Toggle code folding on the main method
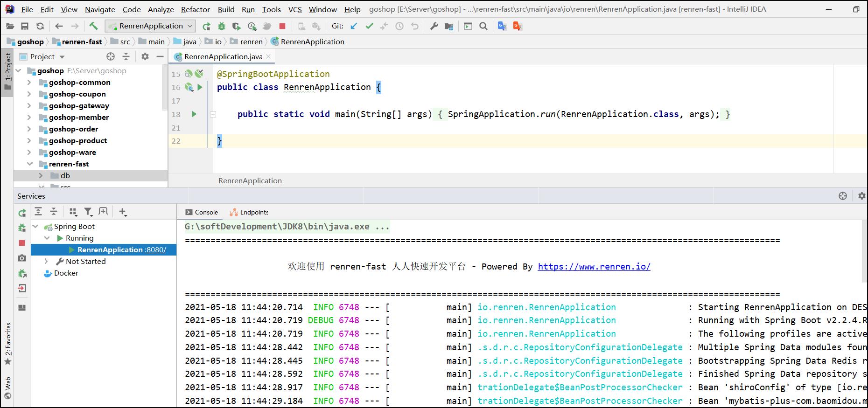The width and height of the screenshot is (868, 408). (x=213, y=114)
